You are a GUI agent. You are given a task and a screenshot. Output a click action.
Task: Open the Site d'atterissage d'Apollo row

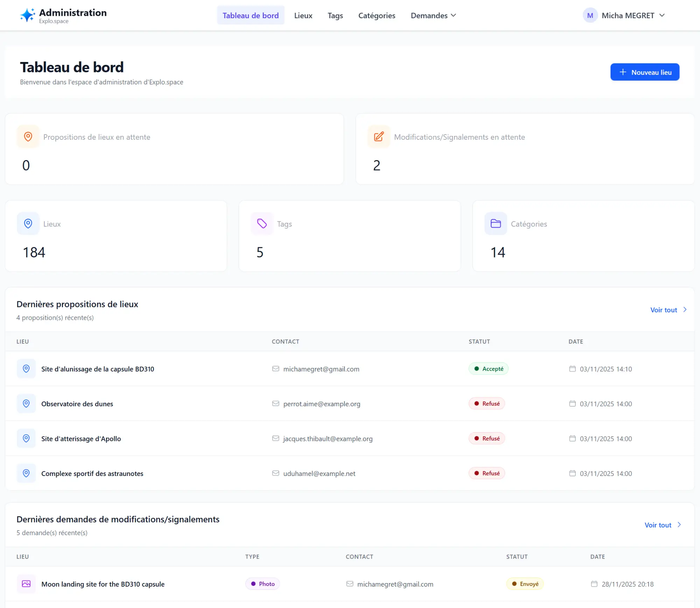[x=81, y=438]
